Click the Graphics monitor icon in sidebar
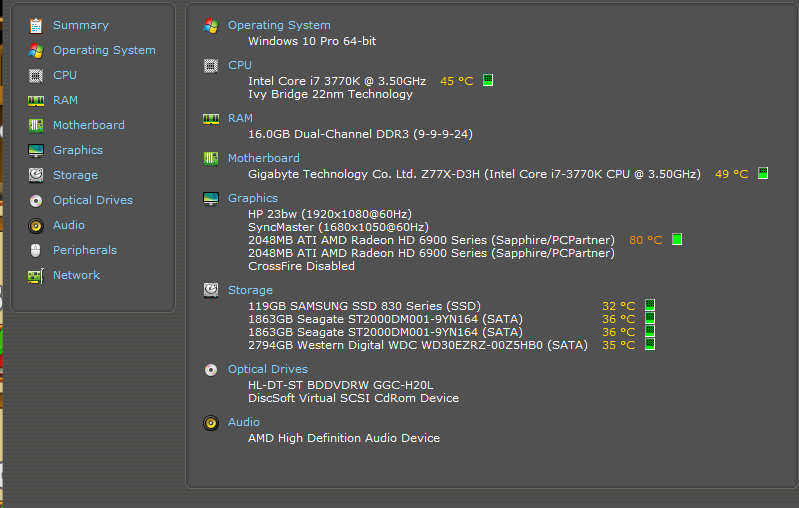This screenshot has width=799, height=508. [36, 150]
